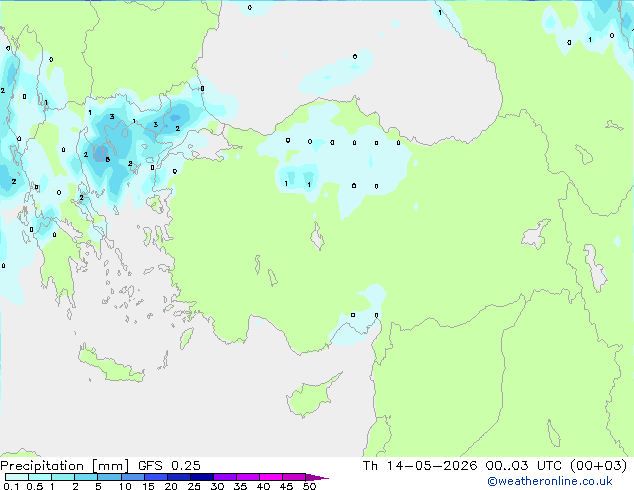The image size is (634, 490).
Task: Click the 35 legend scale label
Action: [x=240, y=486]
